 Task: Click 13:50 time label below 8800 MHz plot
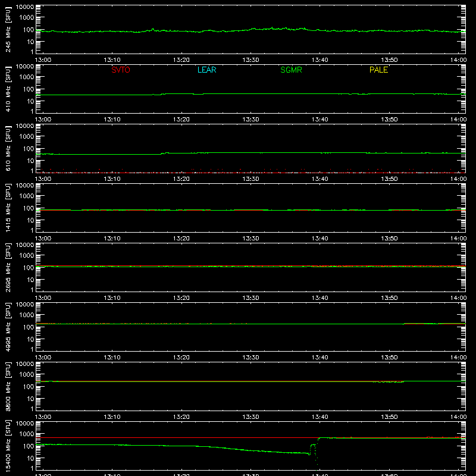389,417
